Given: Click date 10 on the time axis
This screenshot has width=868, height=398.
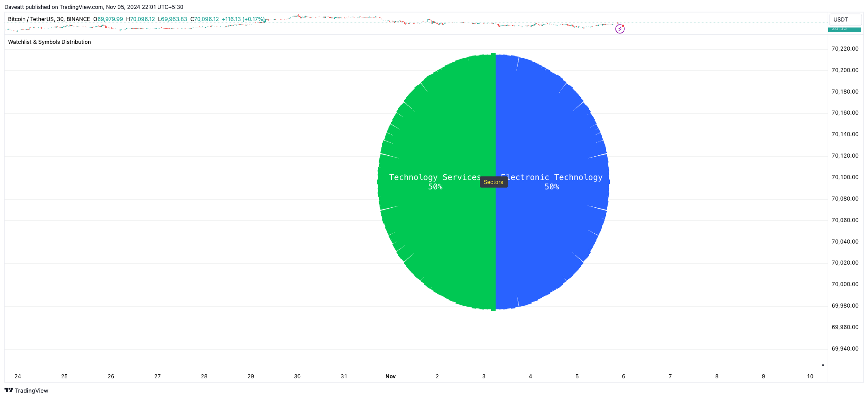Looking at the screenshot, I should coord(810,377).
